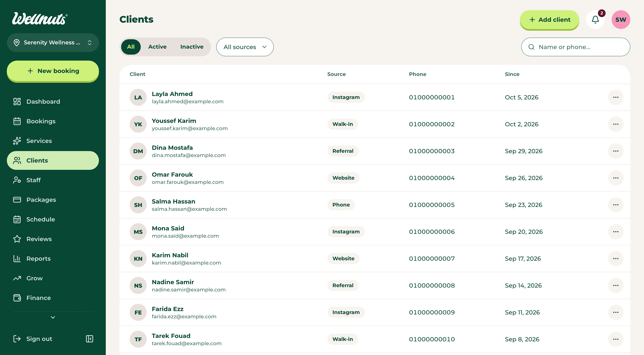Click Instagram tag on Farida Ezz row
Screen dimensions: 644x355
tap(346, 313)
